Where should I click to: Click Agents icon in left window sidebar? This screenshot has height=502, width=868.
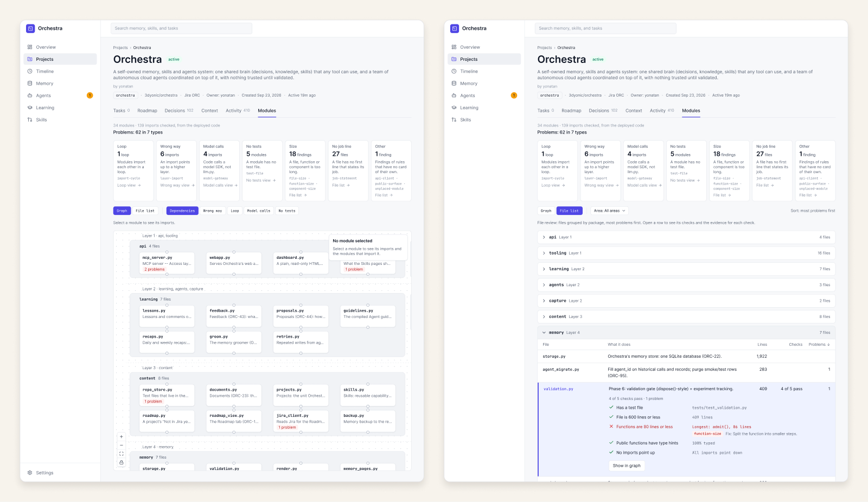click(30, 96)
